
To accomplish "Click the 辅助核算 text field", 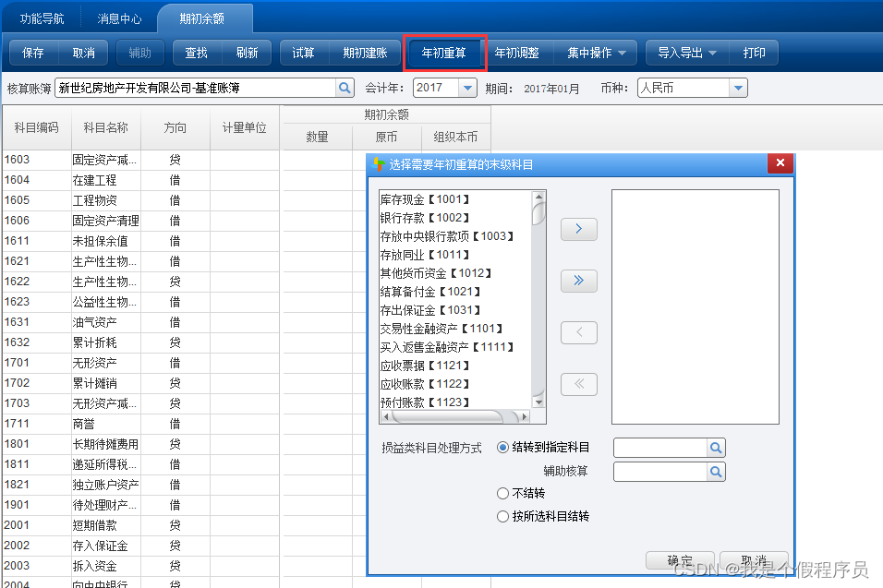I will (660, 472).
